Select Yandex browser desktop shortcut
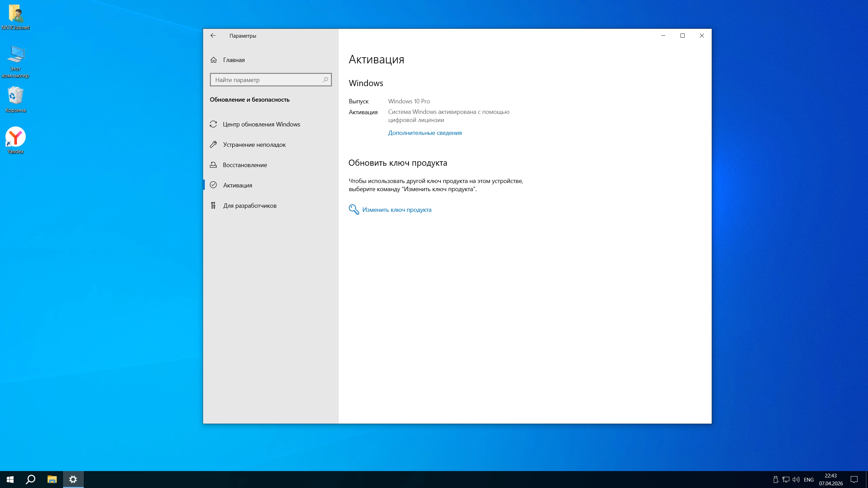Screen dimensions: 868x488 tap(16, 140)
